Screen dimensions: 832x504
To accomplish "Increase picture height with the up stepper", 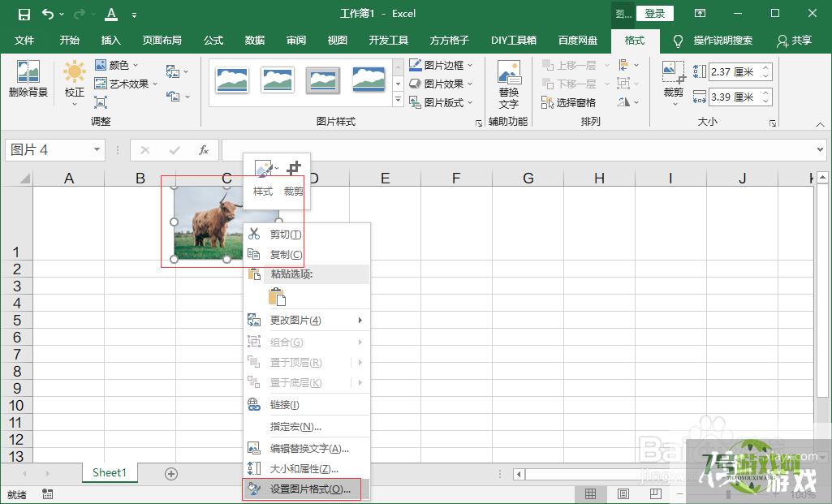I will 765,67.
